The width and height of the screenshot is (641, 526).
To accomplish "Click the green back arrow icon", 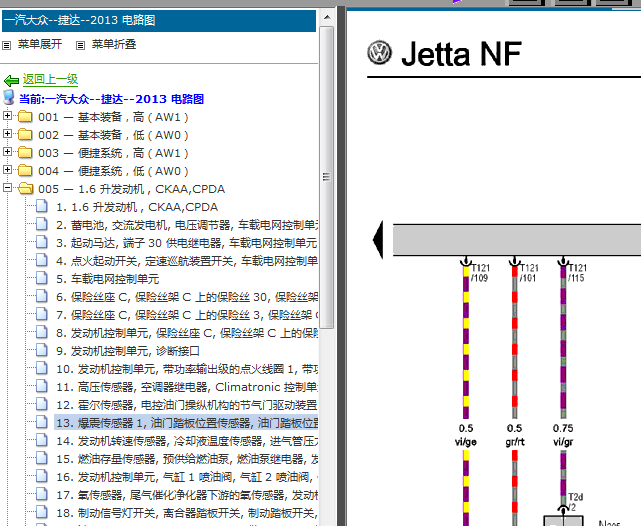I will click(x=11, y=81).
